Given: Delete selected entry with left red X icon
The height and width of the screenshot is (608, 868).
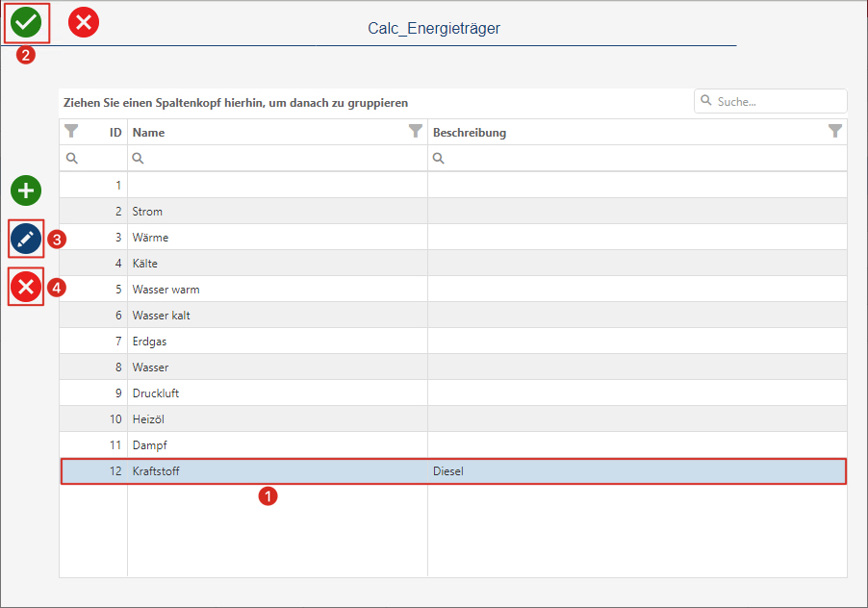Looking at the screenshot, I should point(26,287).
